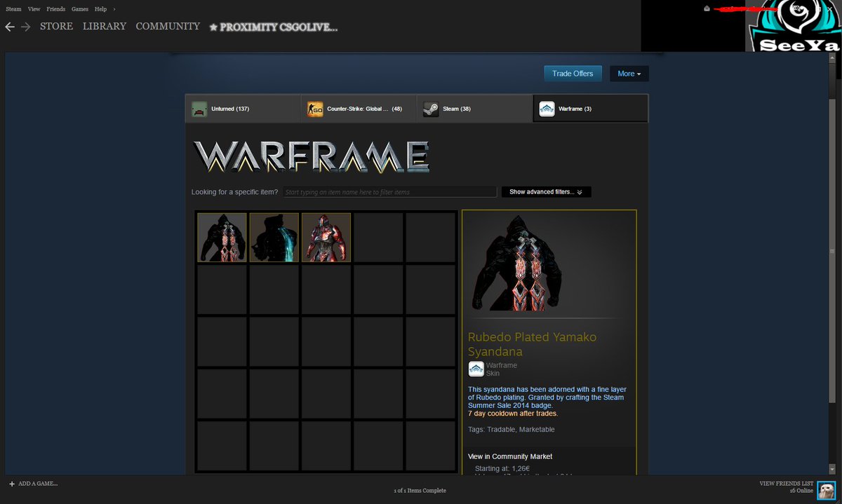Expand the More dropdown
Viewport: 842px width, 504px height.
629,74
